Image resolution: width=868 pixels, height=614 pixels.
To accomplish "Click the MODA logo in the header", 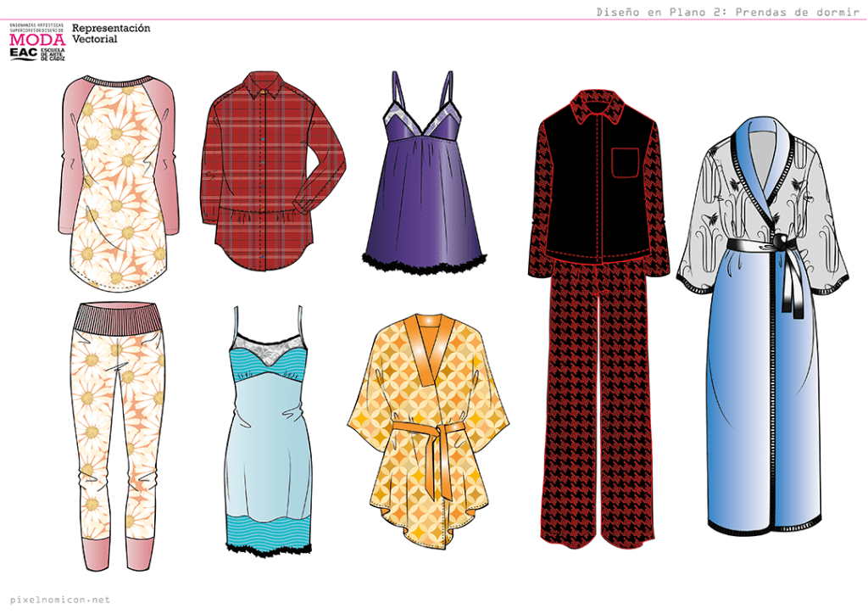I will pos(36,39).
